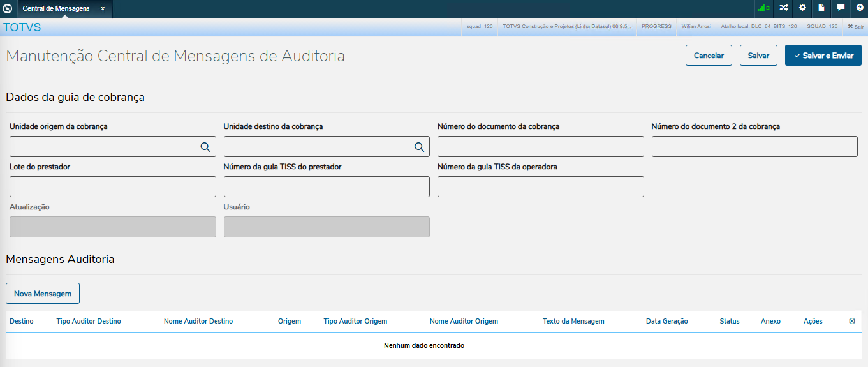Click the Salvar button
The height and width of the screenshot is (367, 868).
[x=758, y=56]
